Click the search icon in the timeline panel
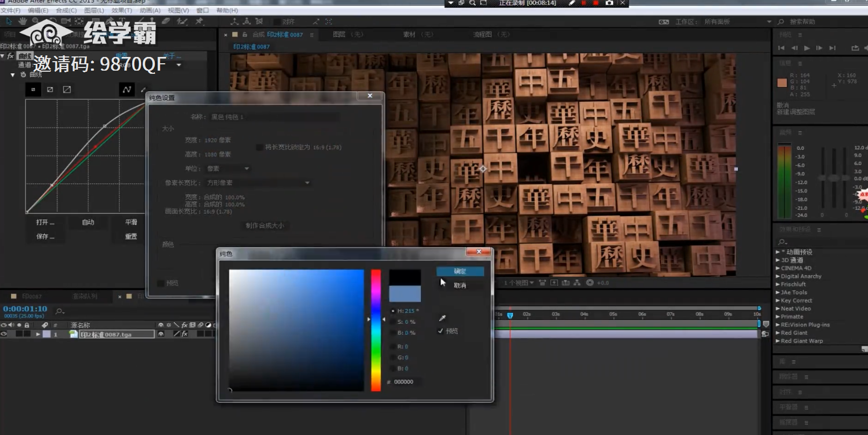 (60, 311)
